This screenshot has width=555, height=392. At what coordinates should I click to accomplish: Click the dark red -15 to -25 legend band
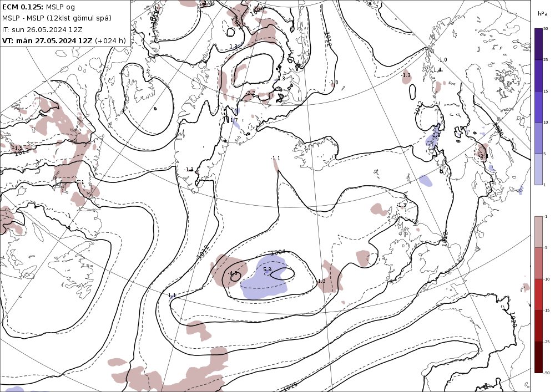538,325
